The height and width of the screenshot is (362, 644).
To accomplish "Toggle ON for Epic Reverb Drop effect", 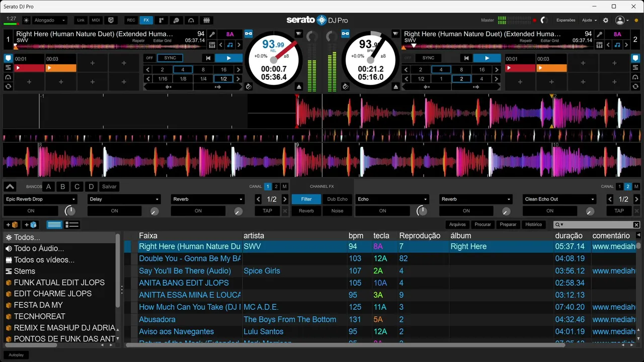I will click(x=31, y=211).
